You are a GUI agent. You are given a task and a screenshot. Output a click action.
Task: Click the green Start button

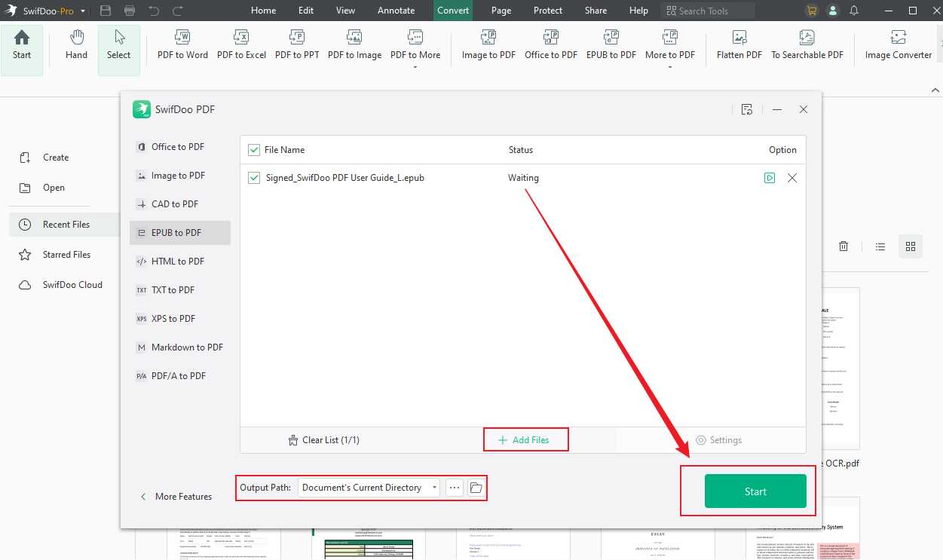click(755, 491)
